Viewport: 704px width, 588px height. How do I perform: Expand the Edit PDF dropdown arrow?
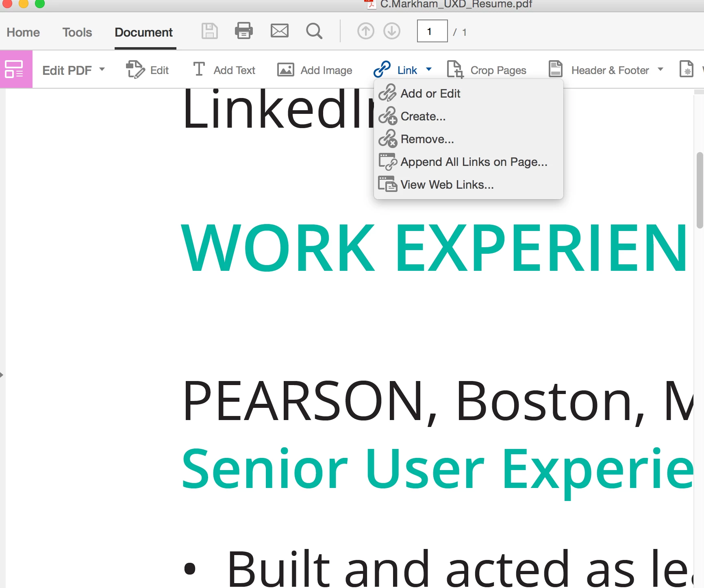coord(102,70)
